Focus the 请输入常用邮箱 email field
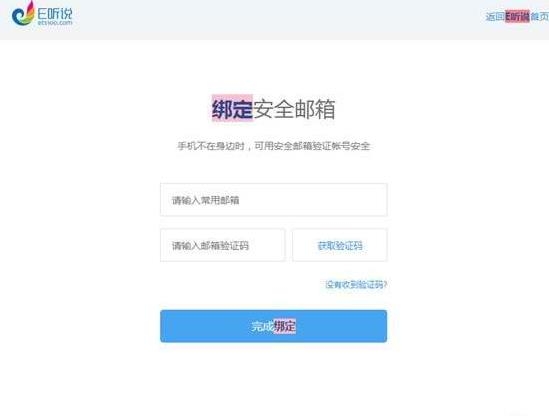 click(273, 200)
